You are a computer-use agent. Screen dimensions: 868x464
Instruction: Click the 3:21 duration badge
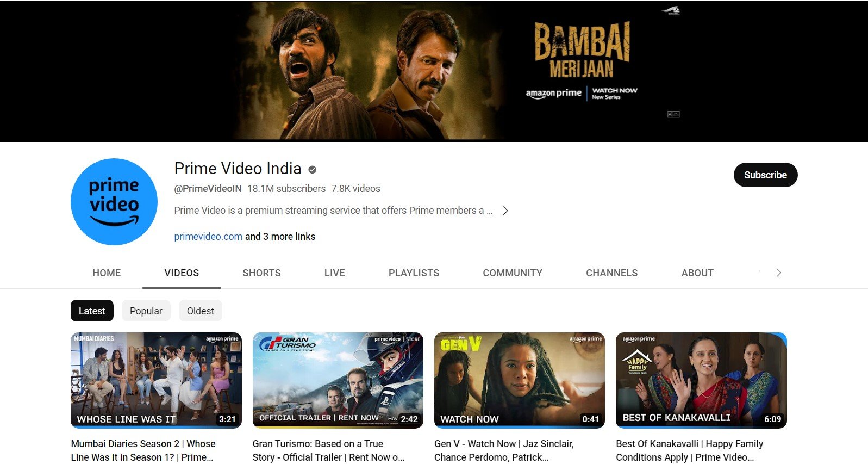coord(227,419)
